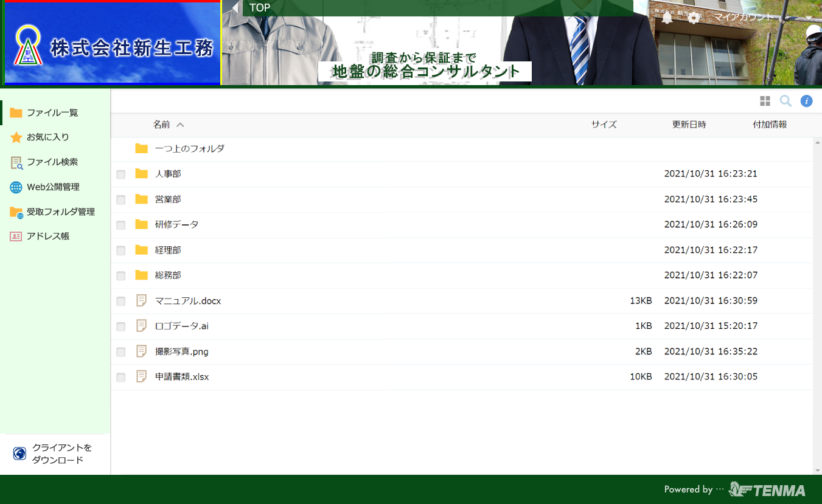Click the file icon for ロゴデータ.ai
Screen dimensions: 822x504
click(142, 326)
